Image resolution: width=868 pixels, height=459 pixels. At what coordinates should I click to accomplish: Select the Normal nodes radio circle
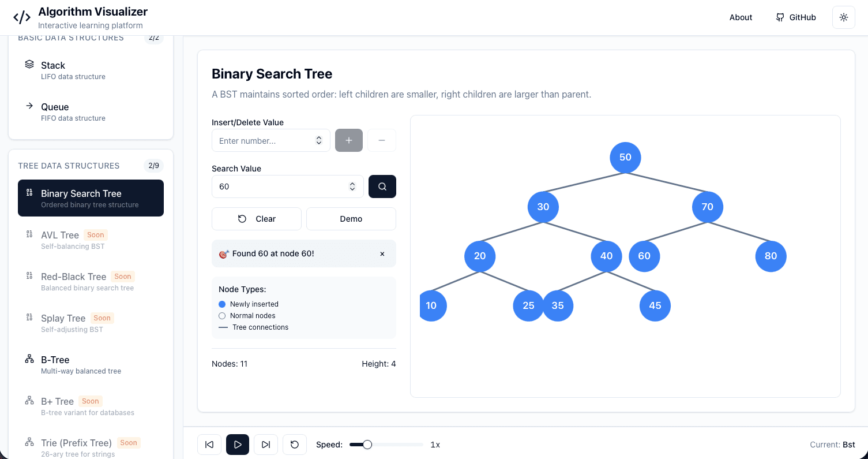(222, 316)
